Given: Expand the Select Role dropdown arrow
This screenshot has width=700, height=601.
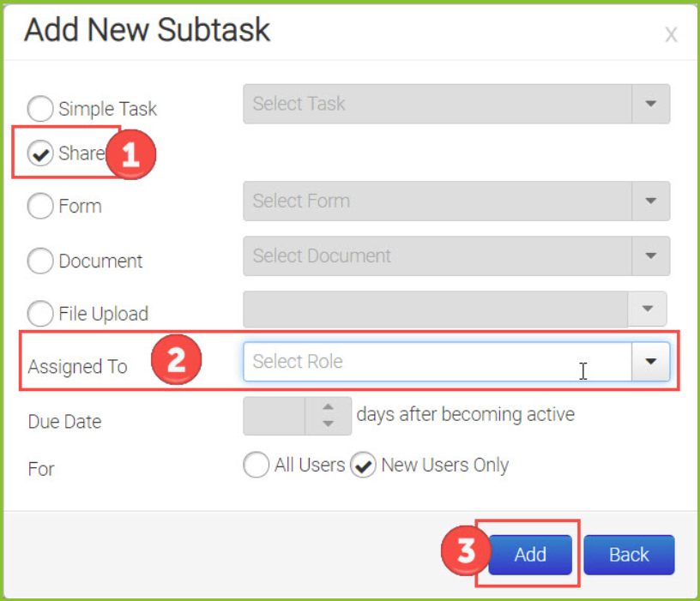Looking at the screenshot, I should [x=651, y=362].
